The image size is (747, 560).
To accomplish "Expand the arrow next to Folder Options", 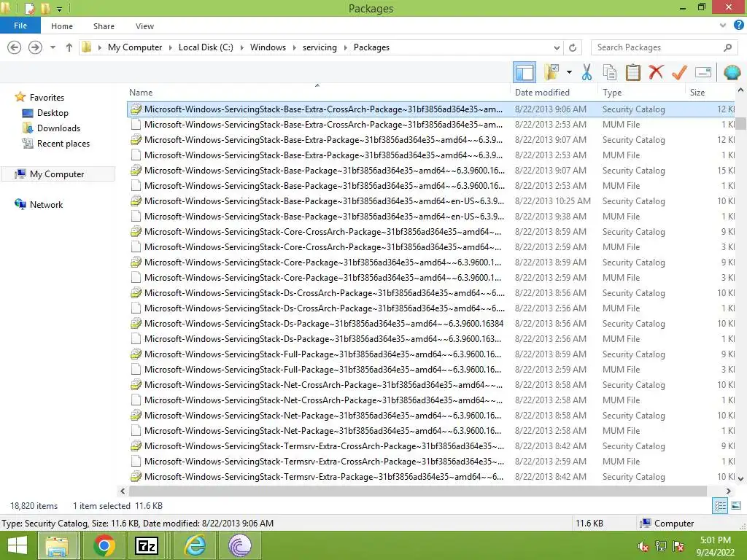I will pyautogui.click(x=569, y=72).
